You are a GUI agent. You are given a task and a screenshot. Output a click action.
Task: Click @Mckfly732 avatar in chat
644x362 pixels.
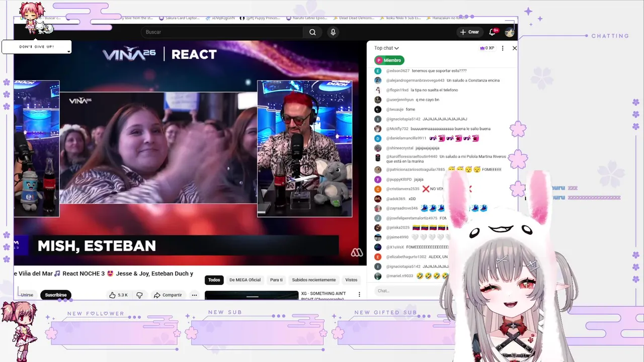(x=378, y=129)
